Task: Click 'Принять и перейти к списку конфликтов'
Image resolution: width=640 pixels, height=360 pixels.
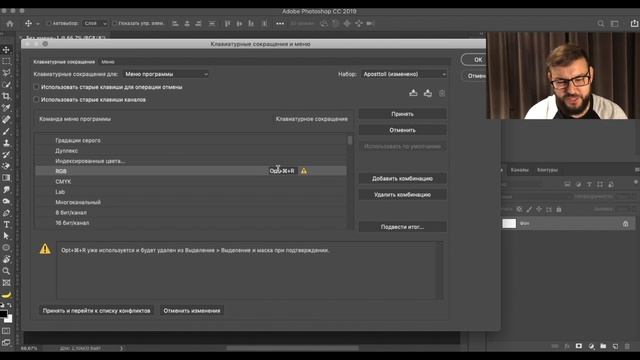Action: pyautogui.click(x=96, y=311)
